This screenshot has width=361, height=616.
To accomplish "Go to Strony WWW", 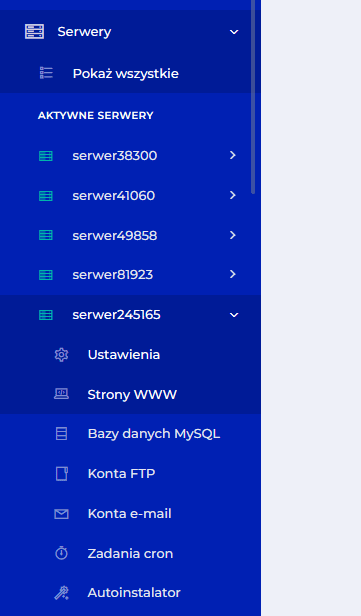I will point(132,394).
